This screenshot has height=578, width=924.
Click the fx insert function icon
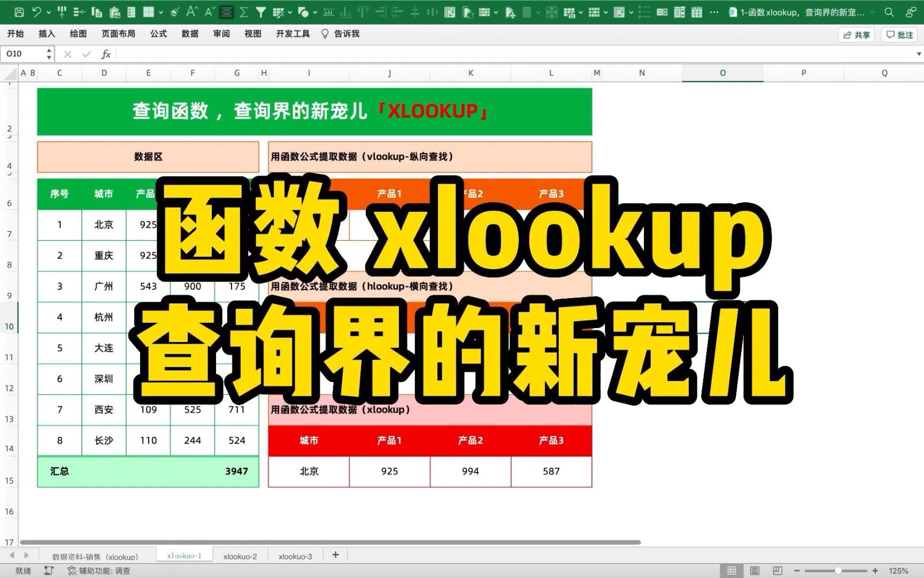(x=106, y=54)
